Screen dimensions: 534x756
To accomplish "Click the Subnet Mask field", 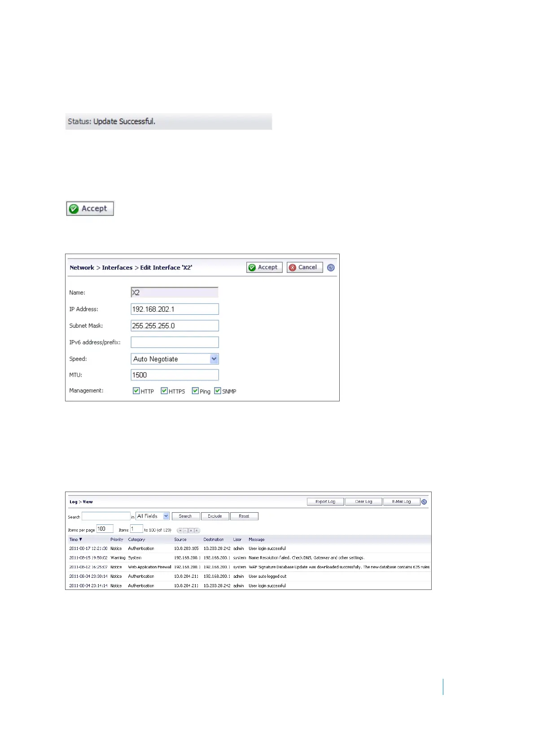I will [175, 325].
